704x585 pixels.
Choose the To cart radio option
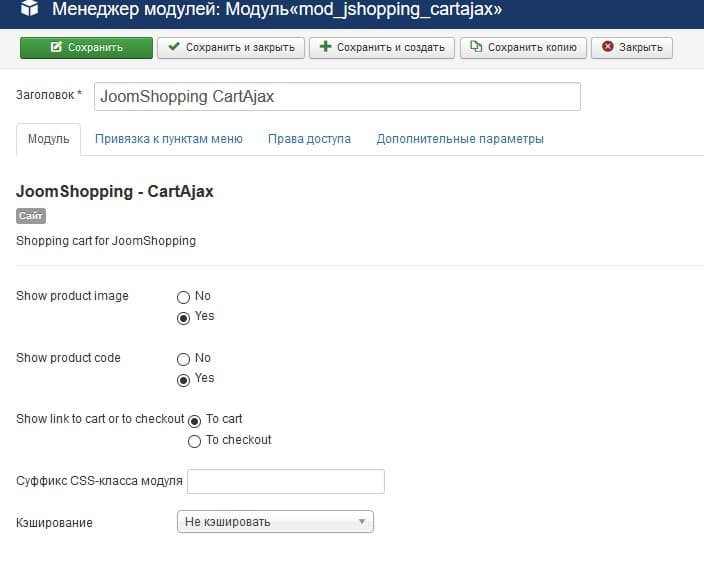pos(194,421)
